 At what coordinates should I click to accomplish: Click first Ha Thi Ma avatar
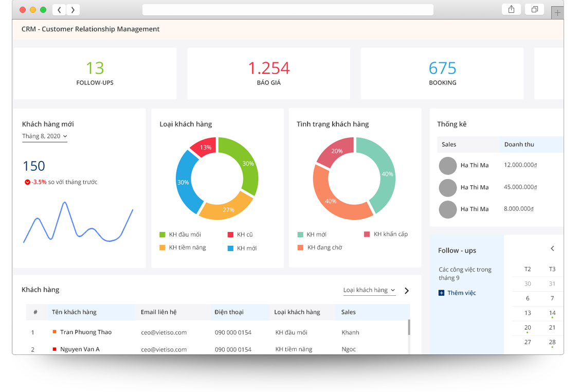pos(447,166)
